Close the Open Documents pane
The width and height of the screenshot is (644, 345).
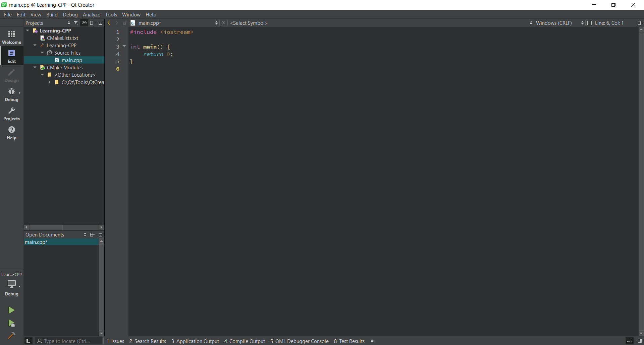coord(100,235)
